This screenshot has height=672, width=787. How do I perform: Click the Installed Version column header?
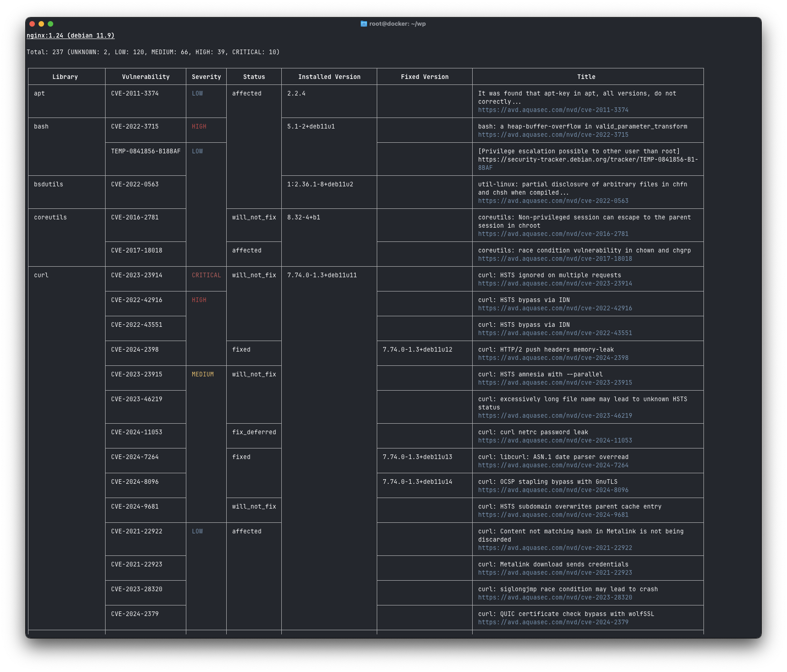[329, 77]
